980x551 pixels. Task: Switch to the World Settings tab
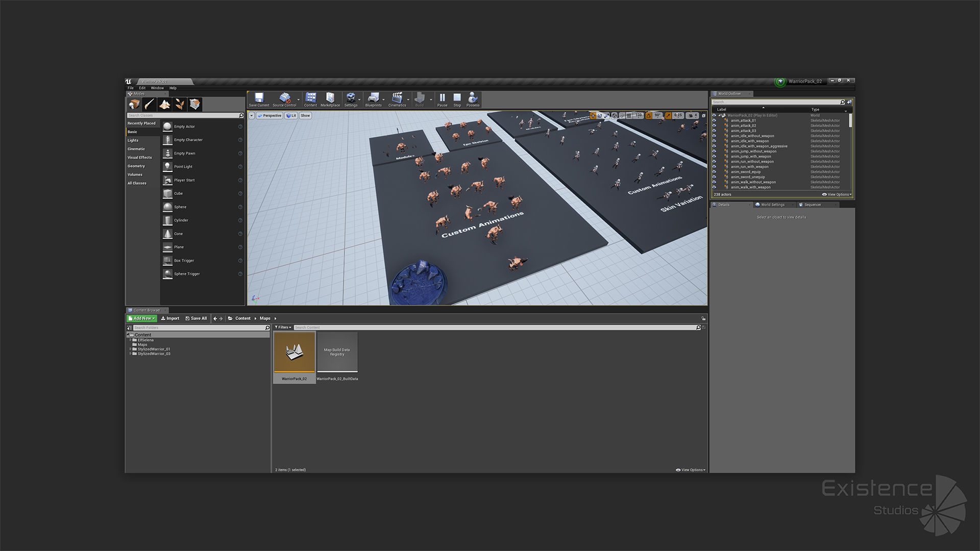pos(772,205)
